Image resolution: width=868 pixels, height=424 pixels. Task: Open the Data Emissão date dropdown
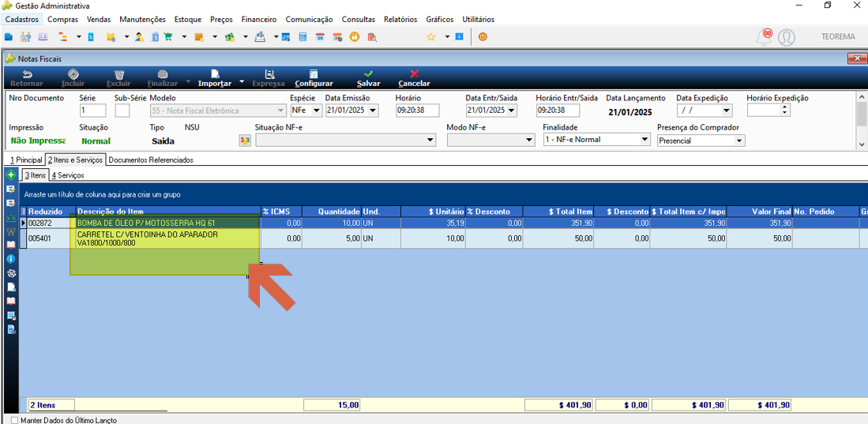pos(373,111)
